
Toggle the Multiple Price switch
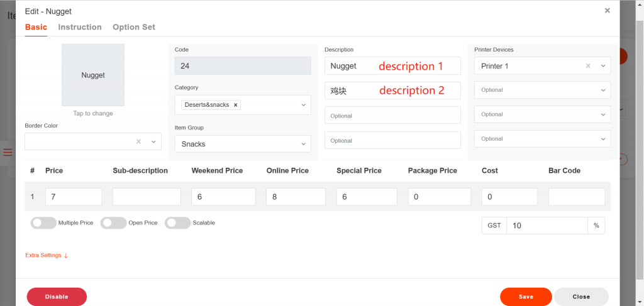pos(43,223)
